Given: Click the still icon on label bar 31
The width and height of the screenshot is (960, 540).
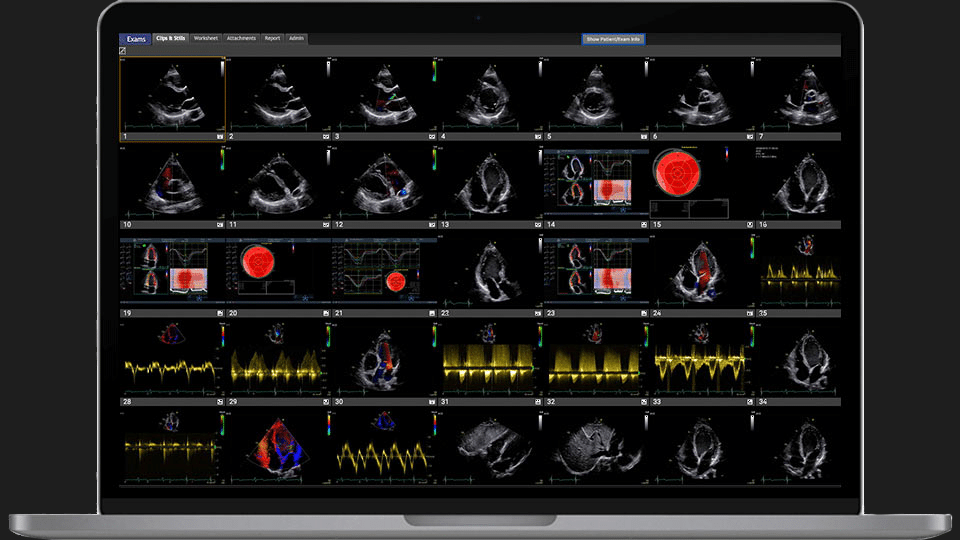Looking at the screenshot, I should coord(538,402).
